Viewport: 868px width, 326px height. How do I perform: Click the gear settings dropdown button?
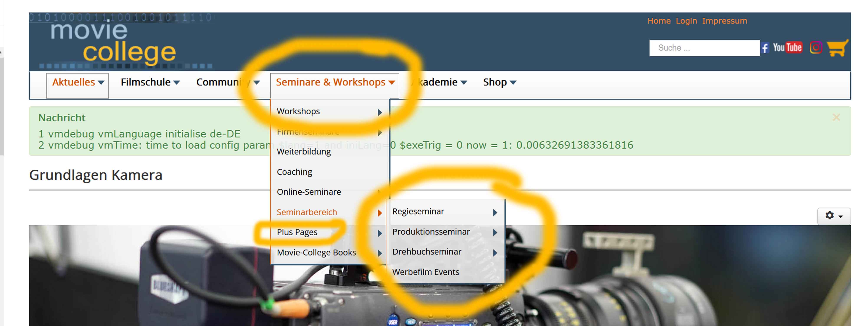click(834, 216)
